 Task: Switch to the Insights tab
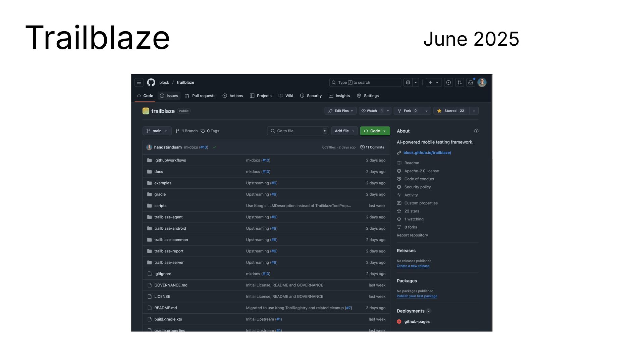pyautogui.click(x=339, y=96)
